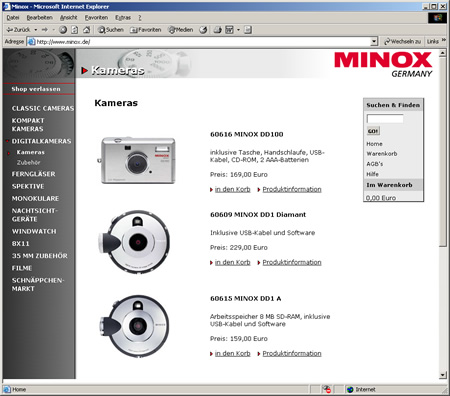This screenshot has height=396, width=450.
Task: Click the page vertical scrollbar down arrow
Action: click(442, 375)
